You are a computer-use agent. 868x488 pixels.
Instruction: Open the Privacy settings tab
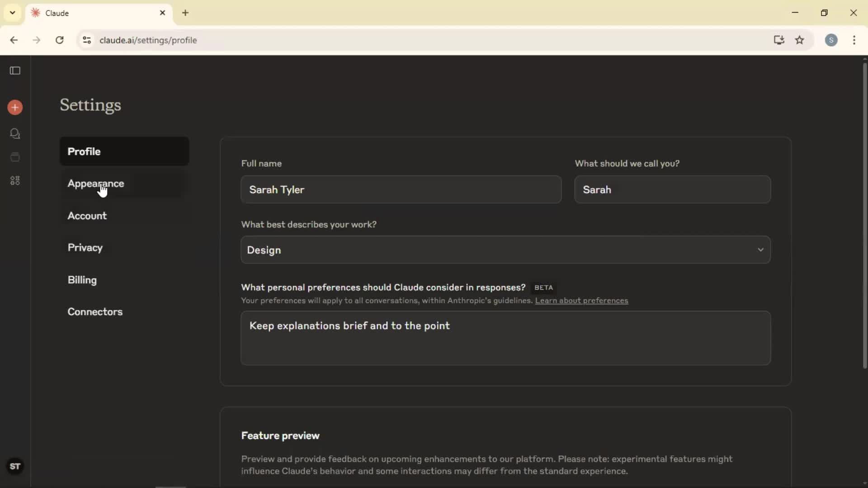click(124, 248)
